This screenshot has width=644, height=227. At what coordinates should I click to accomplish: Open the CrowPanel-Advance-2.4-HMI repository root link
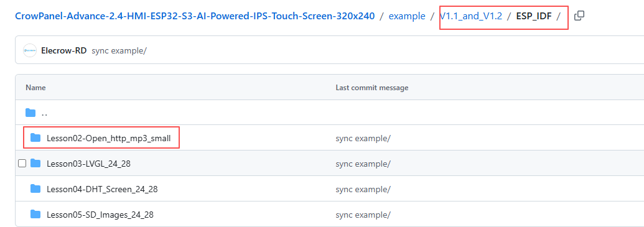click(x=195, y=16)
